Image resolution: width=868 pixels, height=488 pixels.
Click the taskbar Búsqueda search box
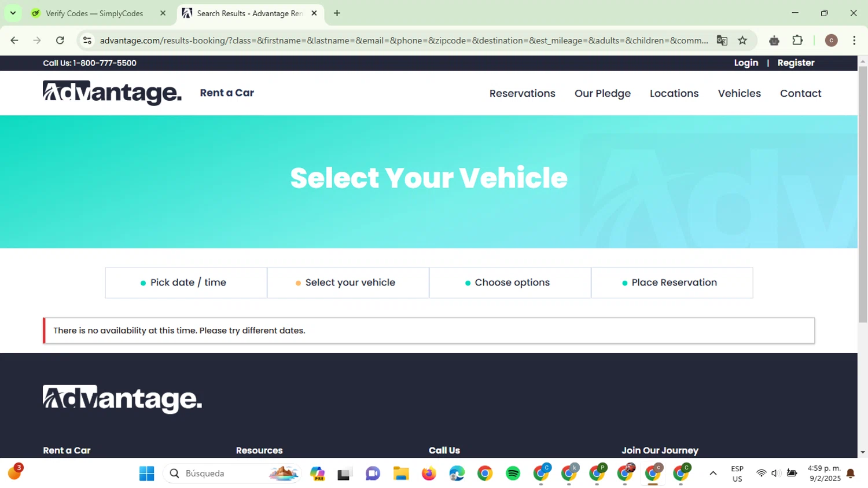pos(232,474)
